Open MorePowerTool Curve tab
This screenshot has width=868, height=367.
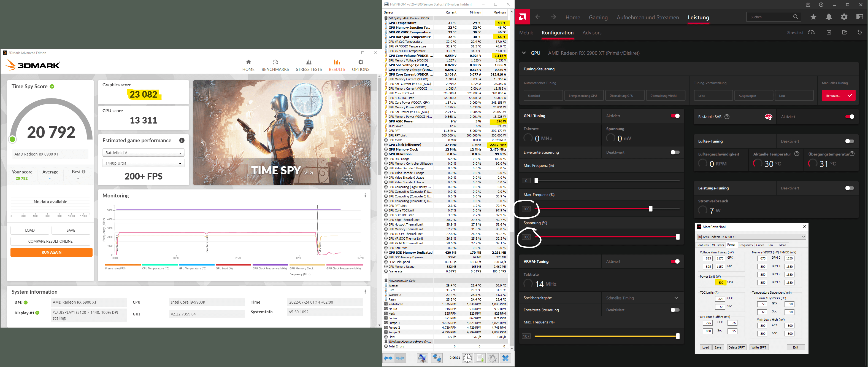(x=760, y=245)
